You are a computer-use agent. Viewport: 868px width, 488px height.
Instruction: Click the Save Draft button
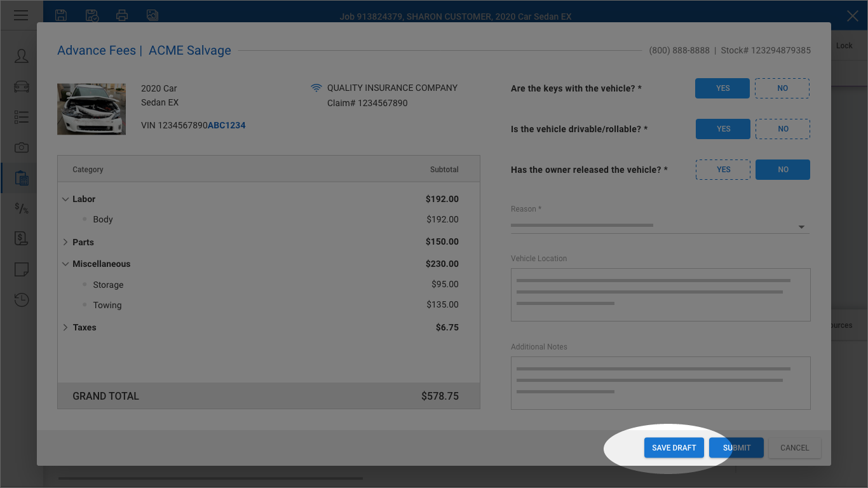click(674, 448)
